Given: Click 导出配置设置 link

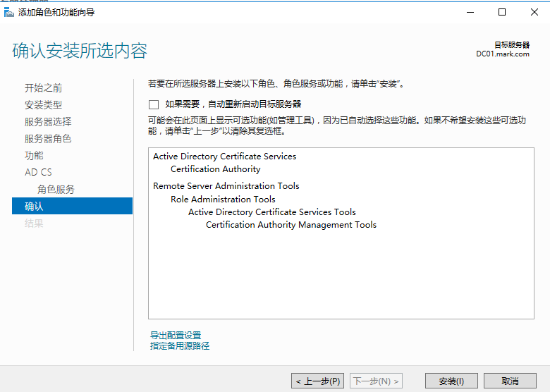Looking at the screenshot, I should pos(176,335).
